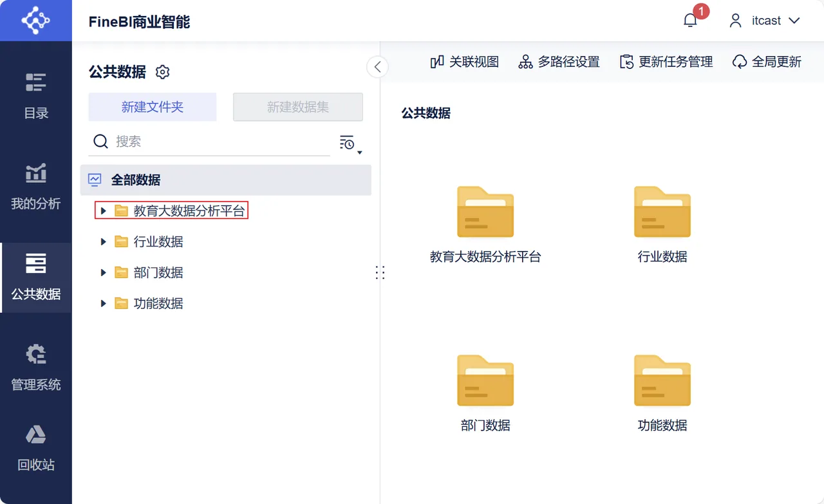Click the panel divider drag handle
The image size is (824, 504).
point(380,273)
